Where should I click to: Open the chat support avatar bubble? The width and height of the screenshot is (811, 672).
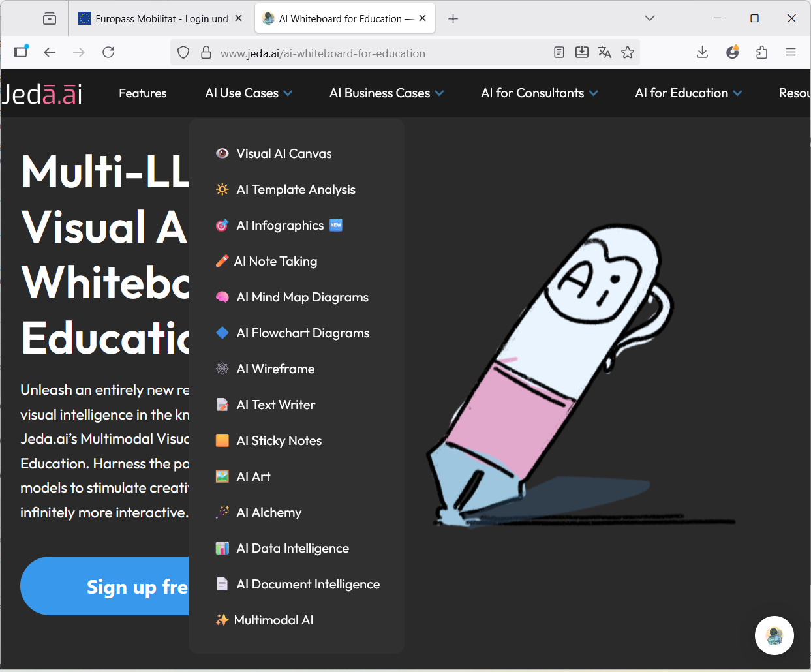[x=774, y=635]
